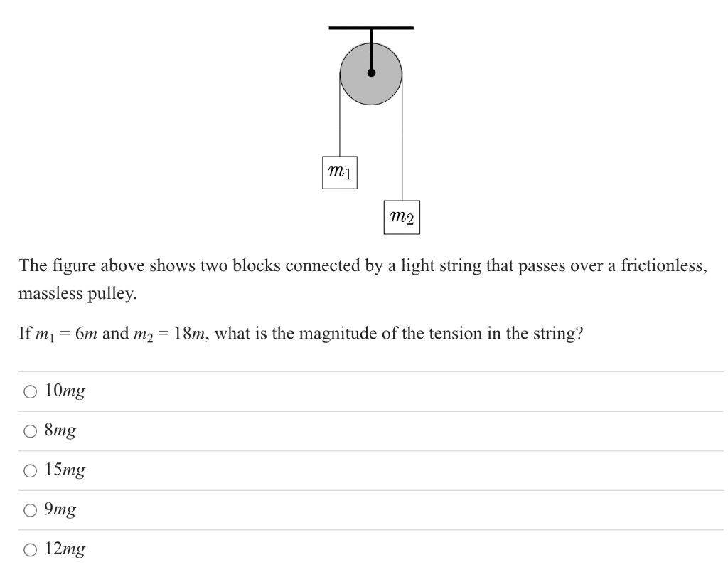Screen dimensions: 728x572
Task: Select the 12mg radio button
Action: click(x=30, y=550)
